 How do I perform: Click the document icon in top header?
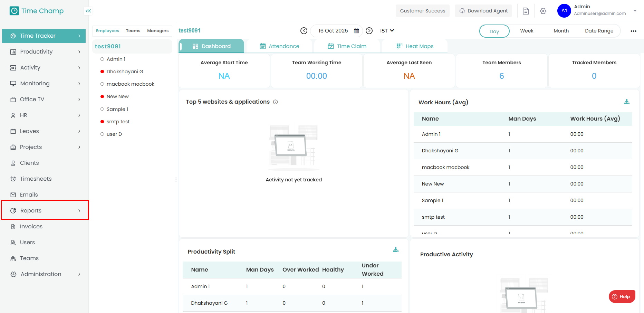pyautogui.click(x=526, y=11)
